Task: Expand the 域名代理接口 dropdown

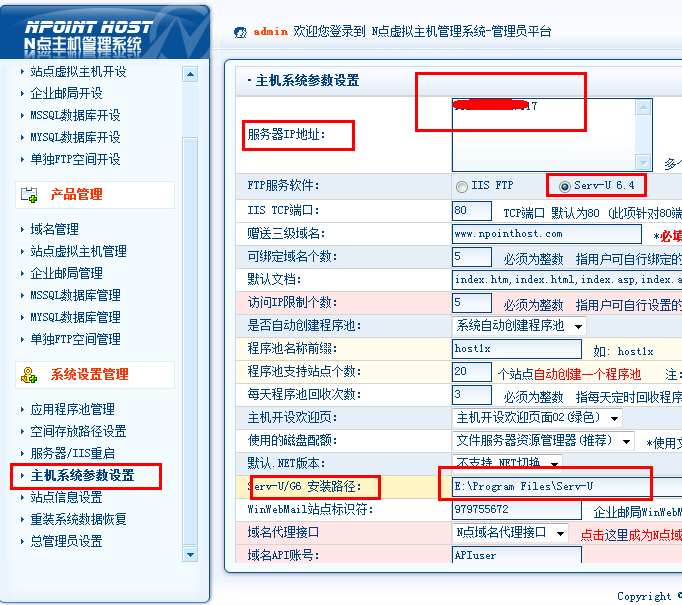Action: pos(559,534)
